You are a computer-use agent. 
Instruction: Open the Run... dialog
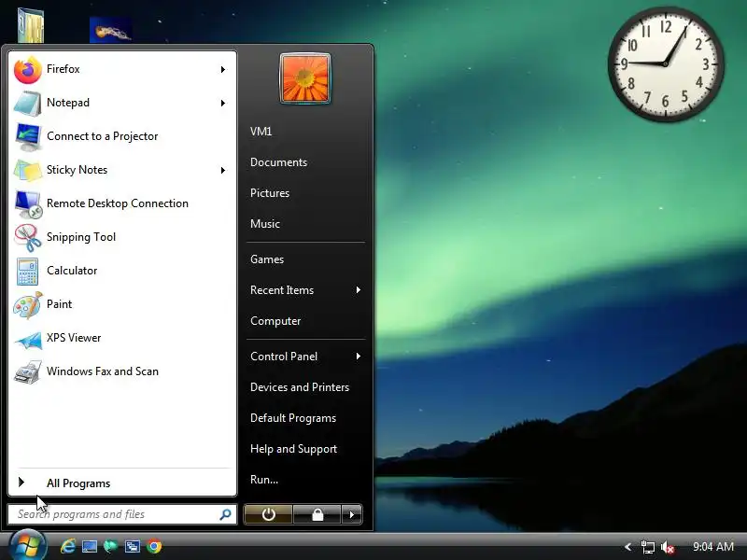click(264, 480)
